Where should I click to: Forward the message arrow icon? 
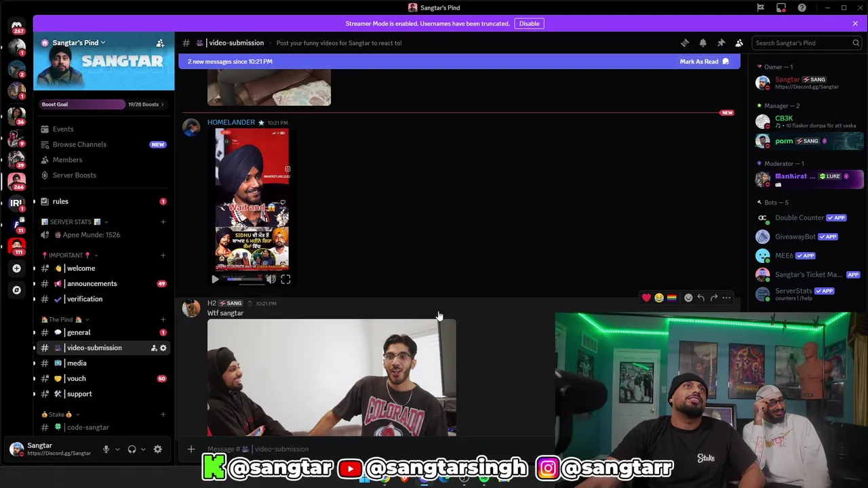coord(714,298)
